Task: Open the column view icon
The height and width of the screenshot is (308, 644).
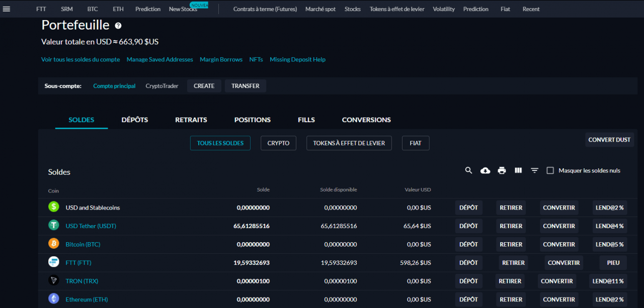Action: 518,171
